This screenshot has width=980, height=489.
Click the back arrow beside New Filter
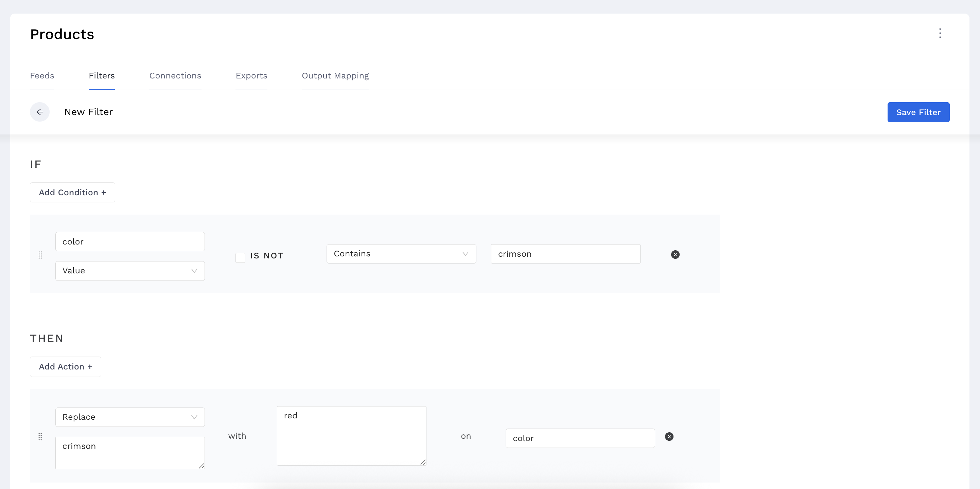tap(39, 112)
